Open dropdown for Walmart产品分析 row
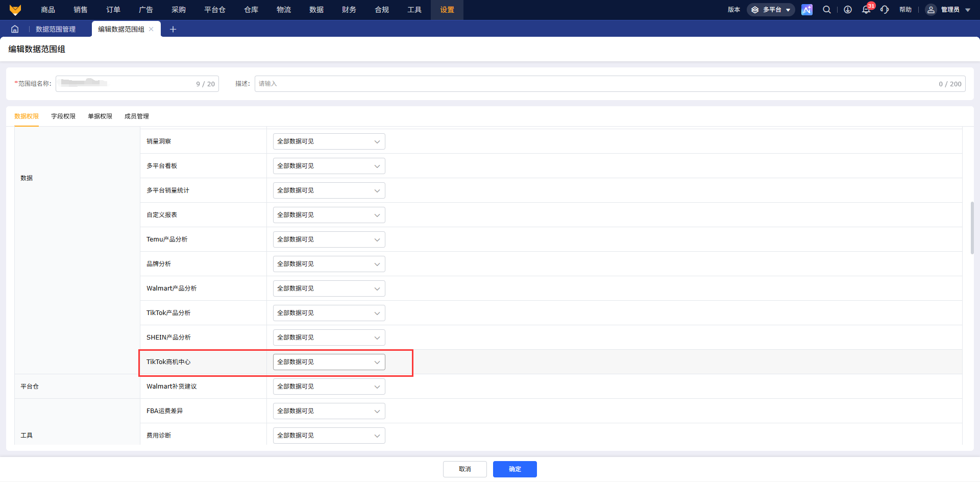This screenshot has width=980, height=482. coord(329,288)
